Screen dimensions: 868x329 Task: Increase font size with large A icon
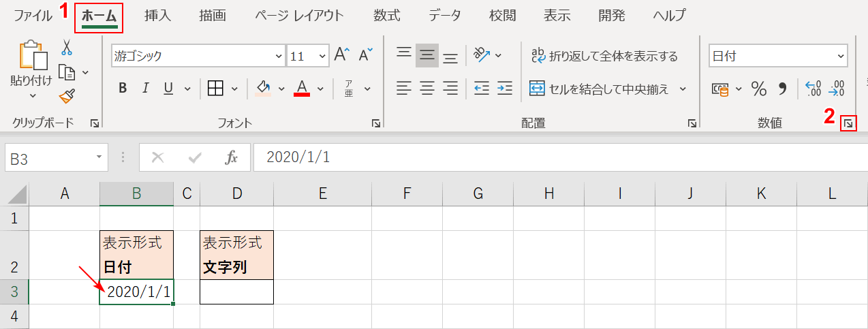pyautogui.click(x=342, y=56)
